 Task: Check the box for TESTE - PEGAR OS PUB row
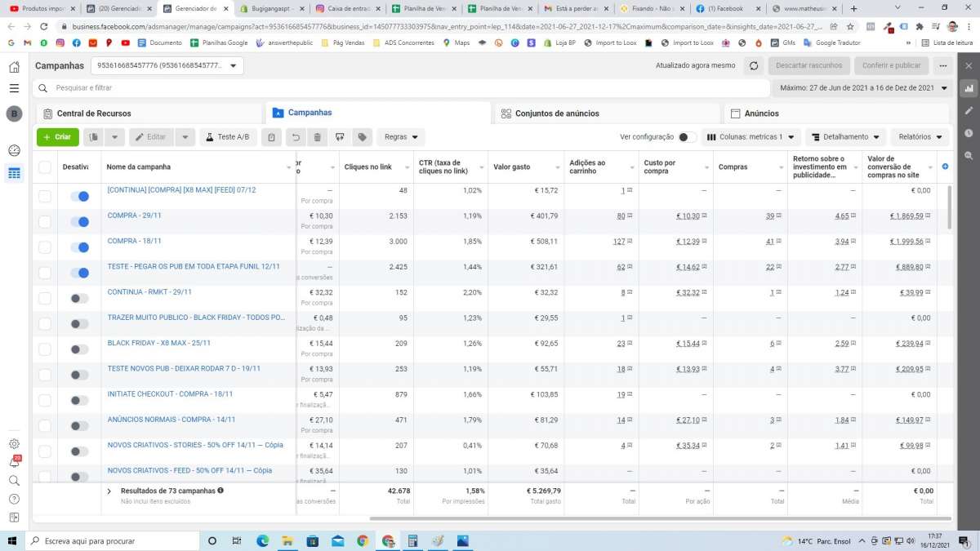tap(44, 273)
